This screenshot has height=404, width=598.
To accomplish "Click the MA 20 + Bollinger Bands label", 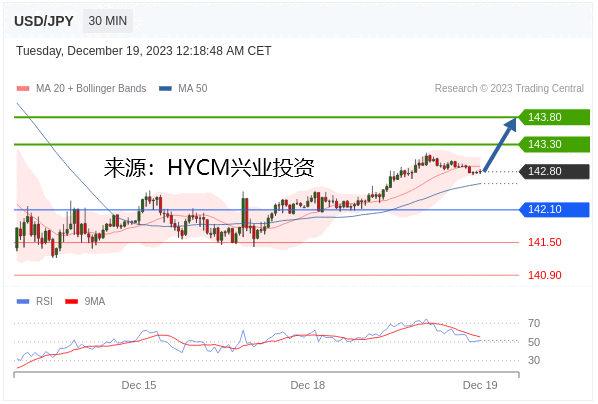I will click(x=91, y=88).
